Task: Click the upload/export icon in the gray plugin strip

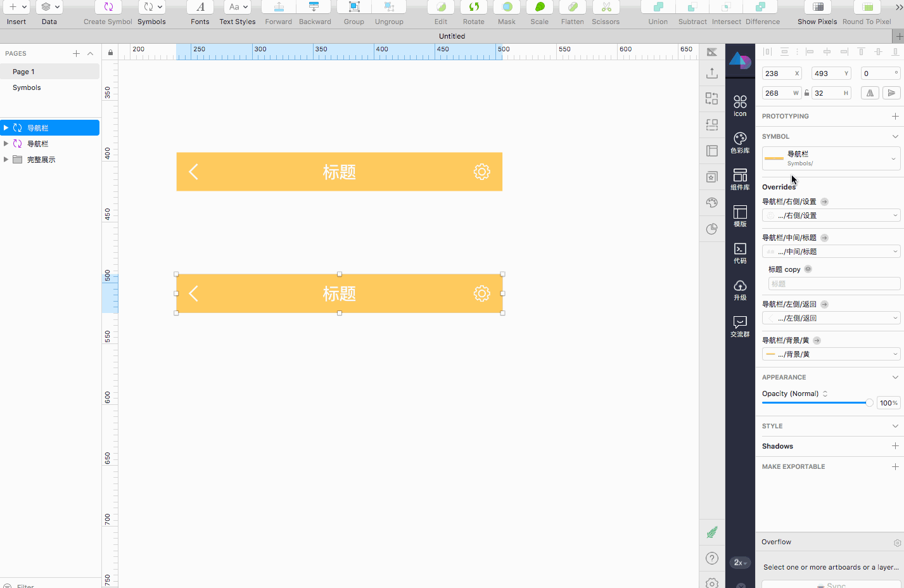Action: point(712,73)
